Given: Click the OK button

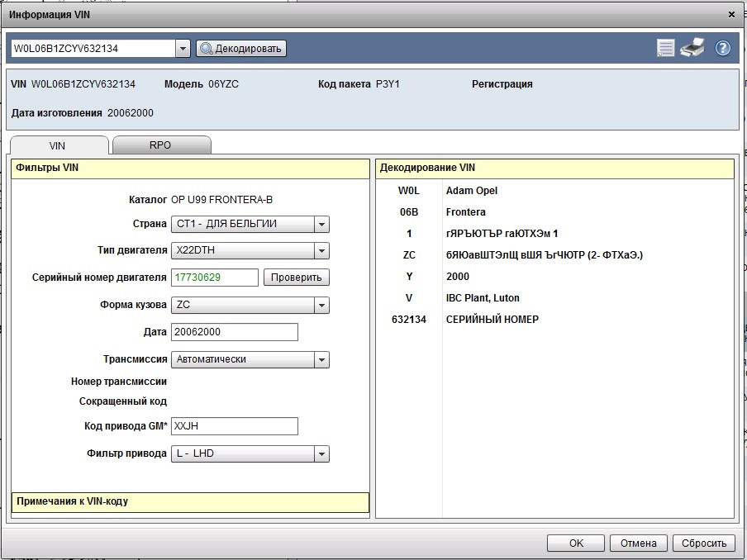Looking at the screenshot, I should click(x=576, y=543).
